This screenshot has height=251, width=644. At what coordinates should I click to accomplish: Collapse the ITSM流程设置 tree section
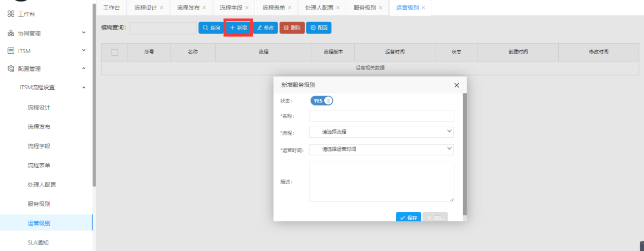point(84,87)
